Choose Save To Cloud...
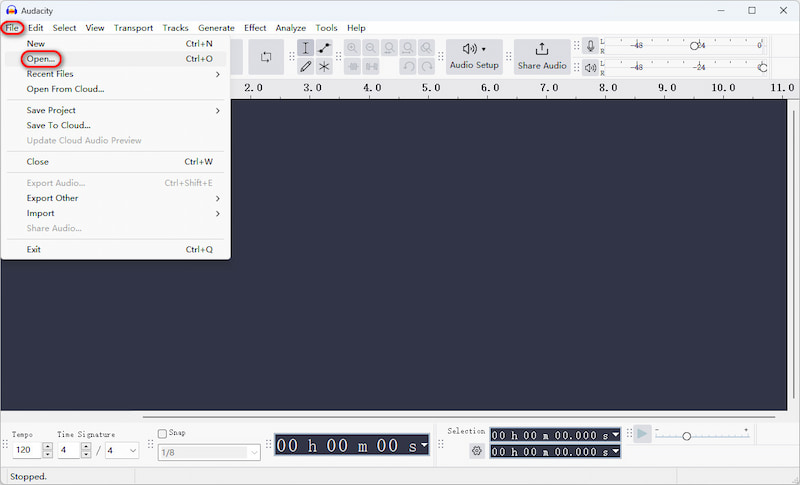800x485 pixels. pyautogui.click(x=116, y=125)
